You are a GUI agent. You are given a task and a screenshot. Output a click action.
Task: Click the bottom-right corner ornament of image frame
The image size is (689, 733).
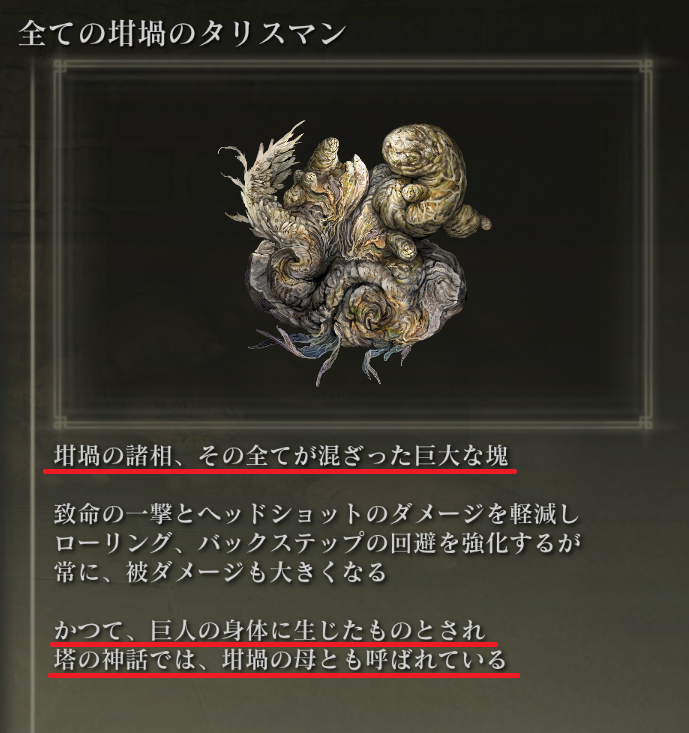point(647,423)
